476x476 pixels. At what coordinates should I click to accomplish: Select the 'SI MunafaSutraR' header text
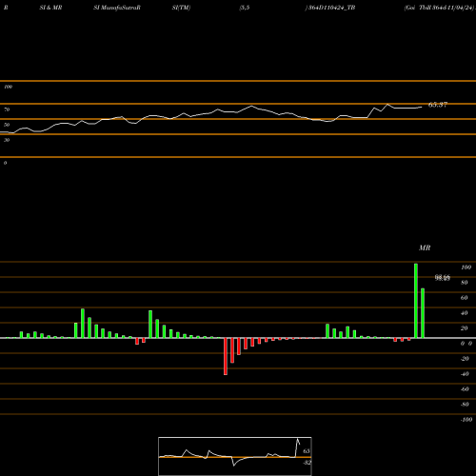[x=117, y=8]
